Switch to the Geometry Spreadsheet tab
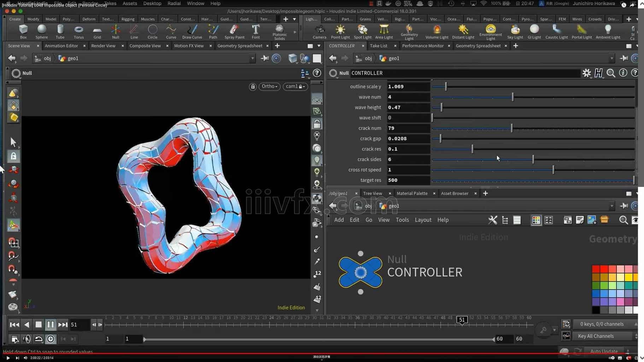 pos(239,46)
